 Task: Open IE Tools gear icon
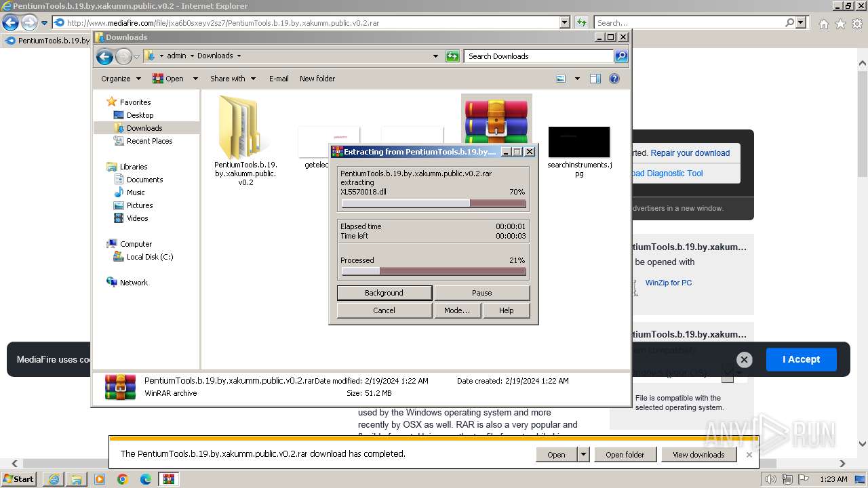(857, 24)
